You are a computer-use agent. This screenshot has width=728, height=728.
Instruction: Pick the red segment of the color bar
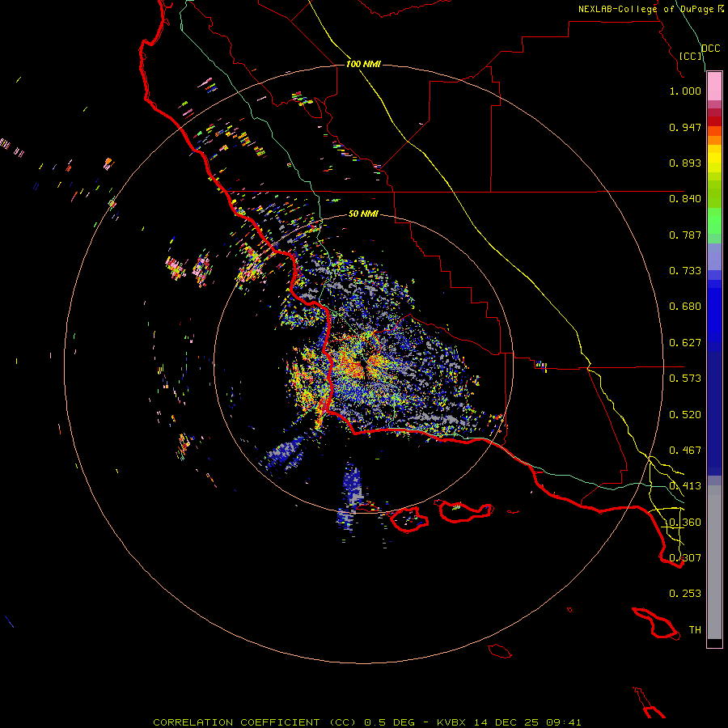point(714,121)
